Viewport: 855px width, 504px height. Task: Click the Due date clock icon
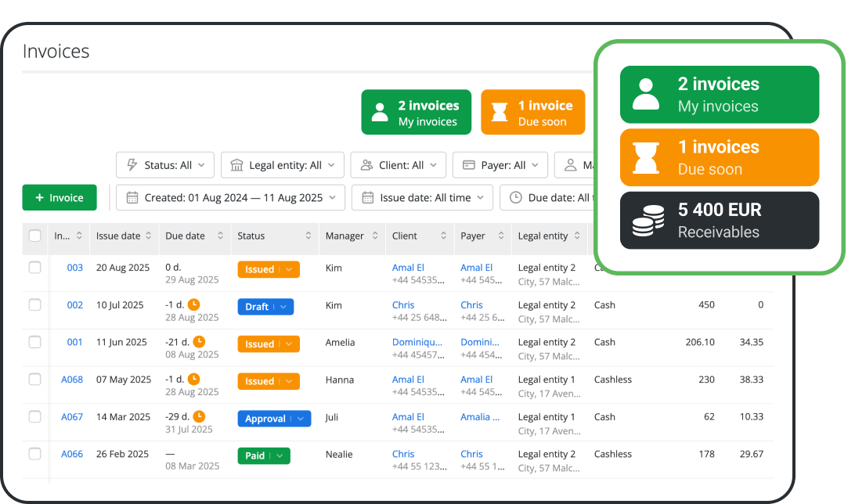(x=516, y=197)
